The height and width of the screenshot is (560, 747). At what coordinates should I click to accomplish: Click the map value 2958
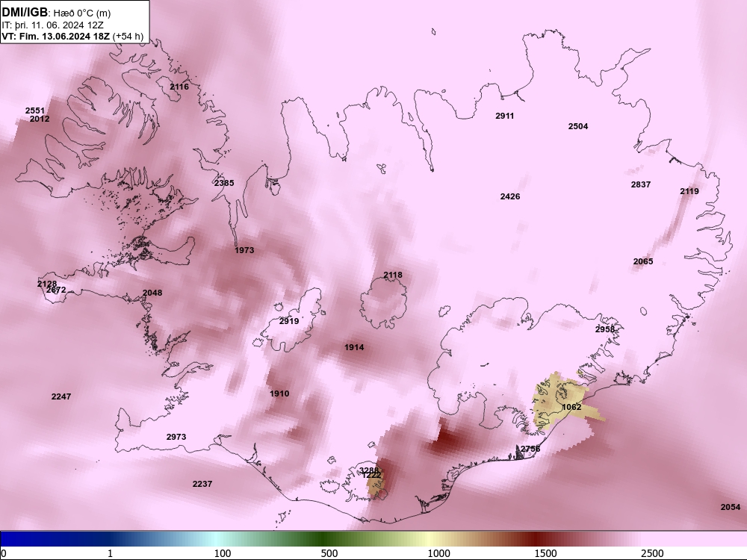point(605,329)
